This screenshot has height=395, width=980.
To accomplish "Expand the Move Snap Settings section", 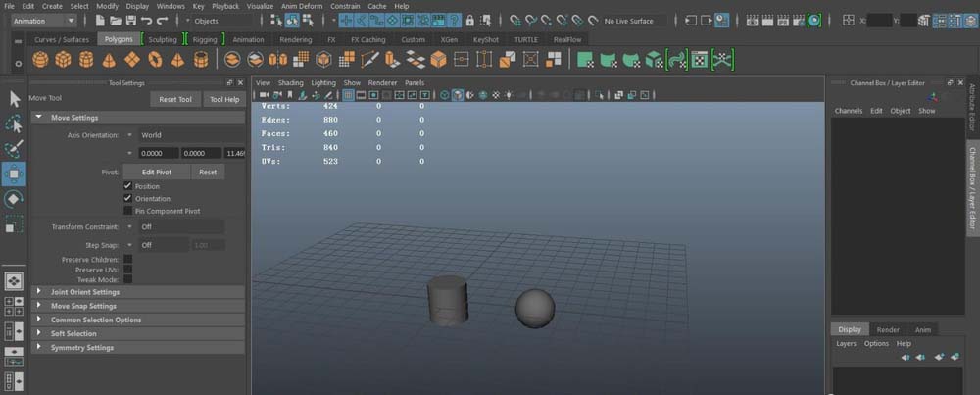I will click(x=137, y=306).
